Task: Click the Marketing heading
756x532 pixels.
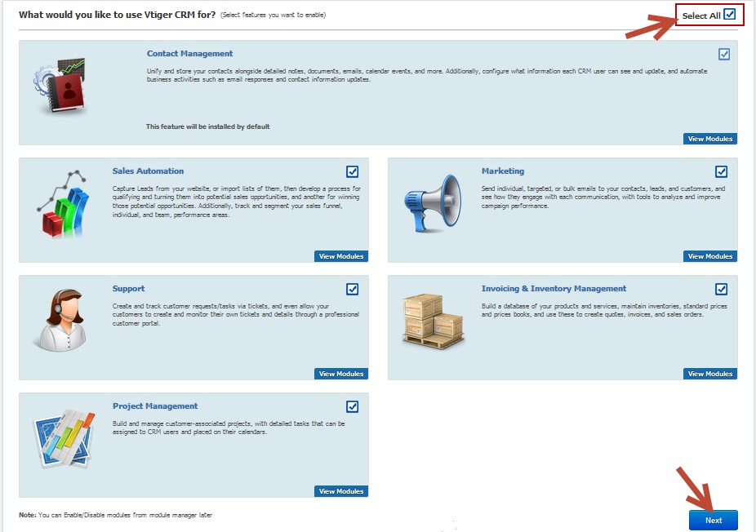Action: [502, 171]
